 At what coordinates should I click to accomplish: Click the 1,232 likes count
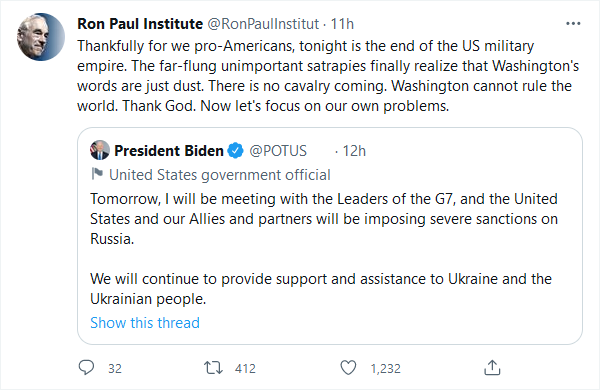(385, 368)
